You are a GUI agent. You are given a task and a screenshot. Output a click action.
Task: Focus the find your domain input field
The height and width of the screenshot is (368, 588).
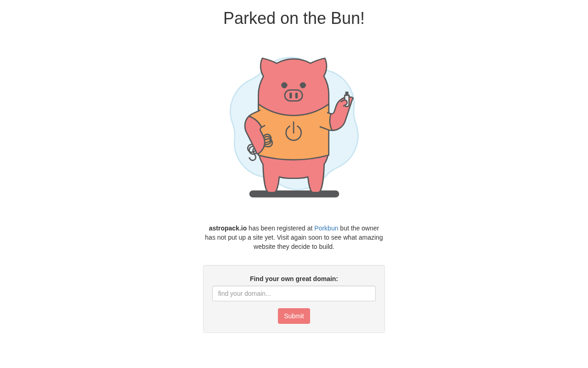(294, 293)
